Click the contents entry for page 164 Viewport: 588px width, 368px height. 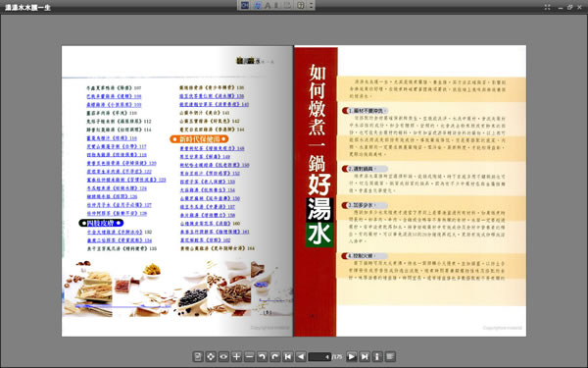click(218, 248)
